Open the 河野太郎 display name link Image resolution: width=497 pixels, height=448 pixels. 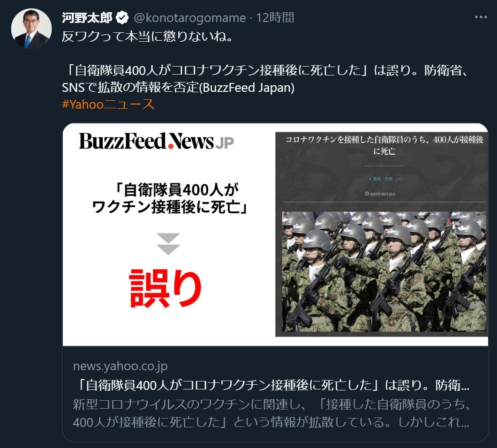click(87, 18)
